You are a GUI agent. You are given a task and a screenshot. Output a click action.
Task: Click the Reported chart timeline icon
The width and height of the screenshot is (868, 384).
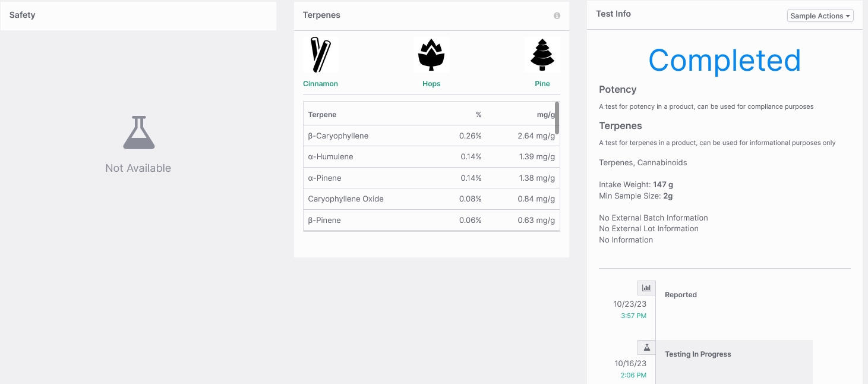pos(646,288)
